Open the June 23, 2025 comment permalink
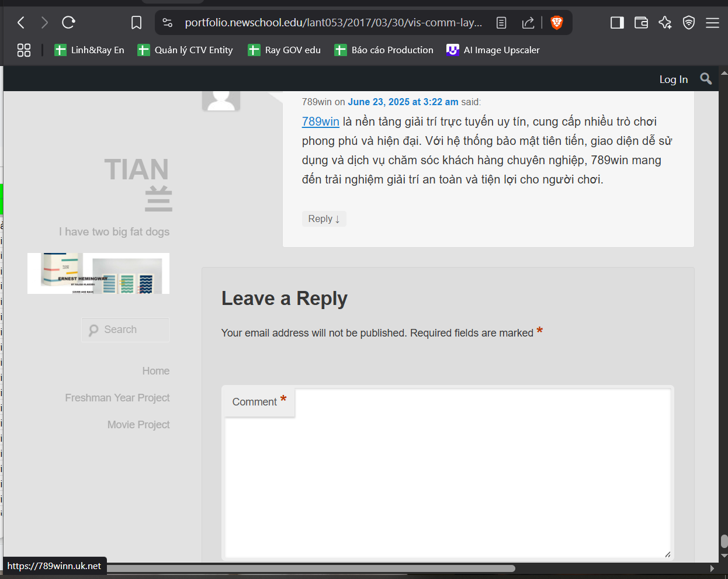 click(x=403, y=102)
